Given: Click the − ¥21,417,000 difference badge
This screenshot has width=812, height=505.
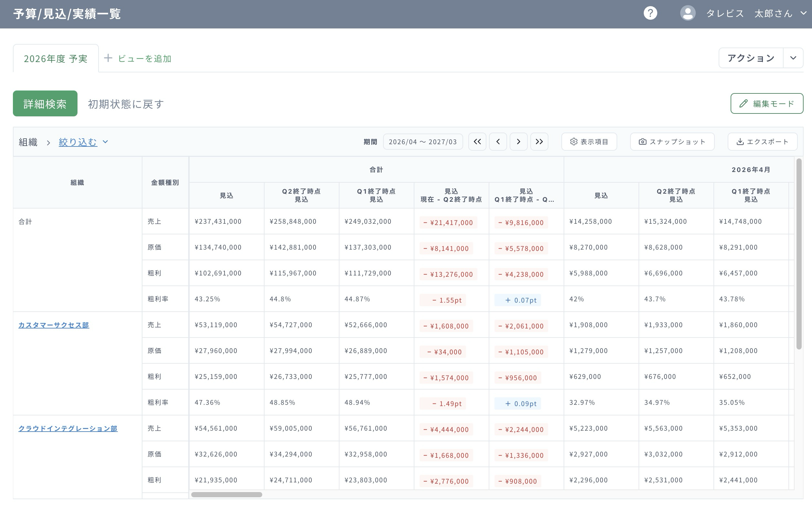Looking at the screenshot, I should 448,222.
